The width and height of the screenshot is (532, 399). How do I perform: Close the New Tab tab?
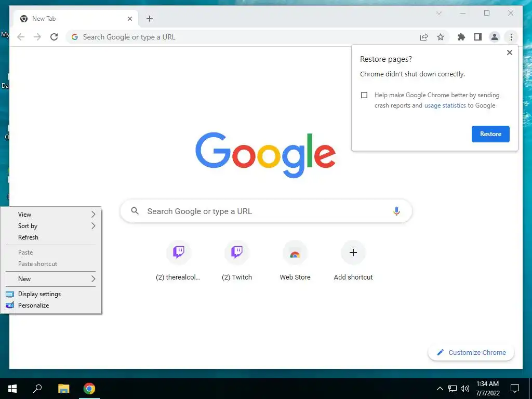(129, 19)
